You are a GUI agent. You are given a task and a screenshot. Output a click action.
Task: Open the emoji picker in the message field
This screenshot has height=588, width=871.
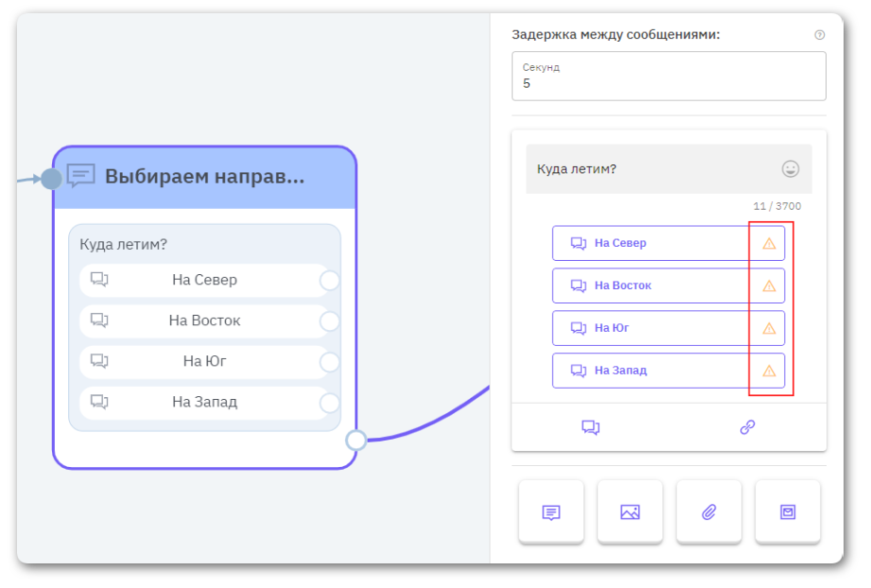(x=790, y=169)
